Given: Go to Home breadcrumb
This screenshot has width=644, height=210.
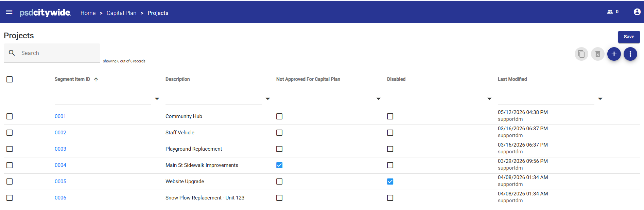Looking at the screenshot, I should point(88,13).
